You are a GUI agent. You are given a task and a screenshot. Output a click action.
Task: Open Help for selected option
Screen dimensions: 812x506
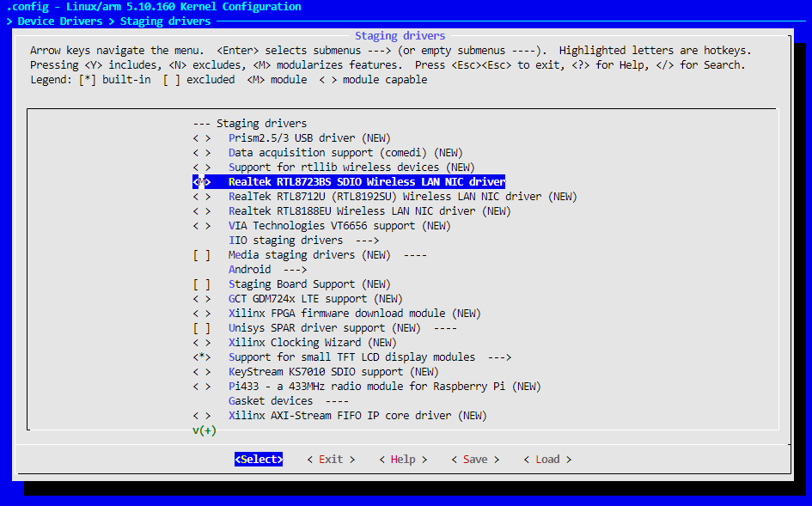403,460
